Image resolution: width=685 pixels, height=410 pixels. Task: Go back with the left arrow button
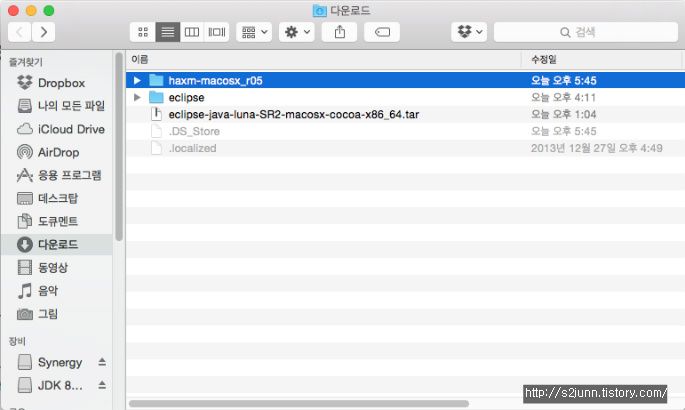click(x=20, y=32)
